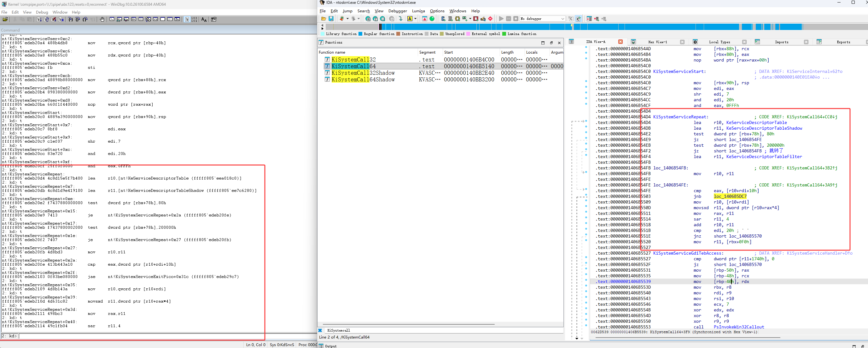Click WinDbg binary 101 mode icon
The image size is (868, 348).
pos(194,19)
